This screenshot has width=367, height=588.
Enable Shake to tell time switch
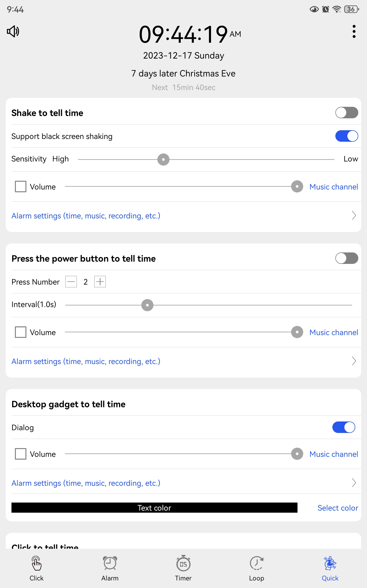click(x=347, y=113)
